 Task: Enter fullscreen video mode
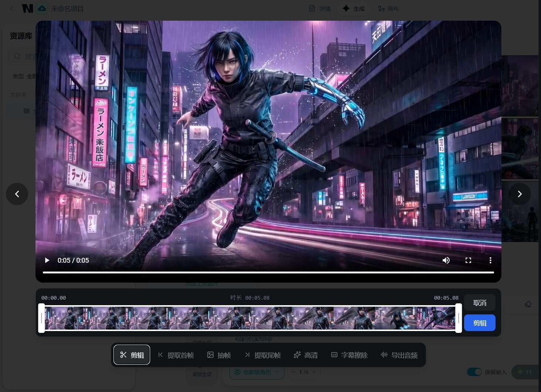coord(468,260)
